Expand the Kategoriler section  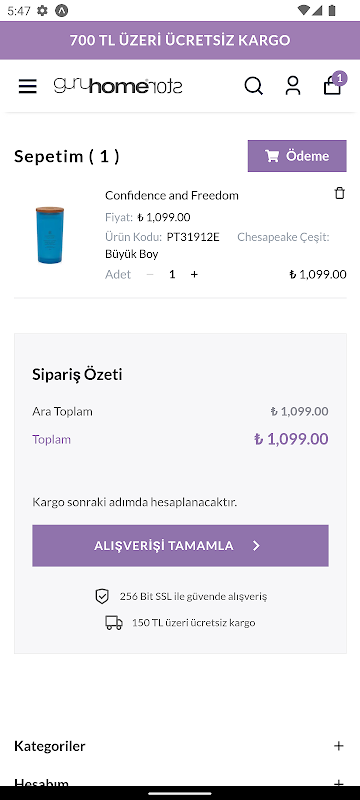180,746
